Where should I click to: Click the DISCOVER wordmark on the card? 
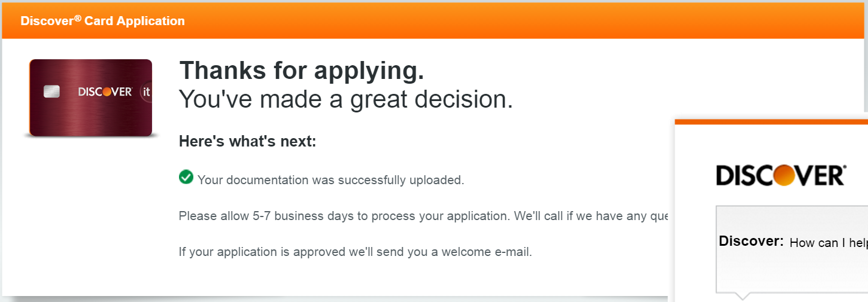105,92
